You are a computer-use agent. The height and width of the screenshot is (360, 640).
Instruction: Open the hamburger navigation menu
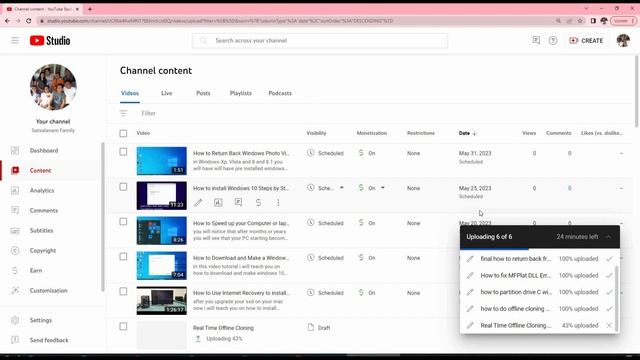15,40
